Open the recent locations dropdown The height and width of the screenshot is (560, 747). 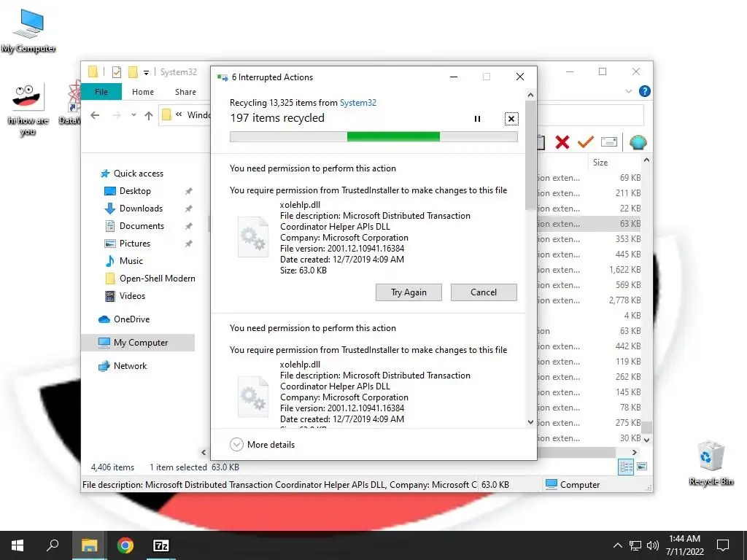coord(133,114)
